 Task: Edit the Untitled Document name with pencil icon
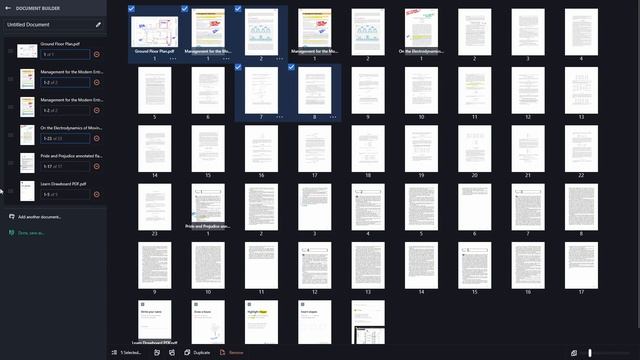pos(98,24)
